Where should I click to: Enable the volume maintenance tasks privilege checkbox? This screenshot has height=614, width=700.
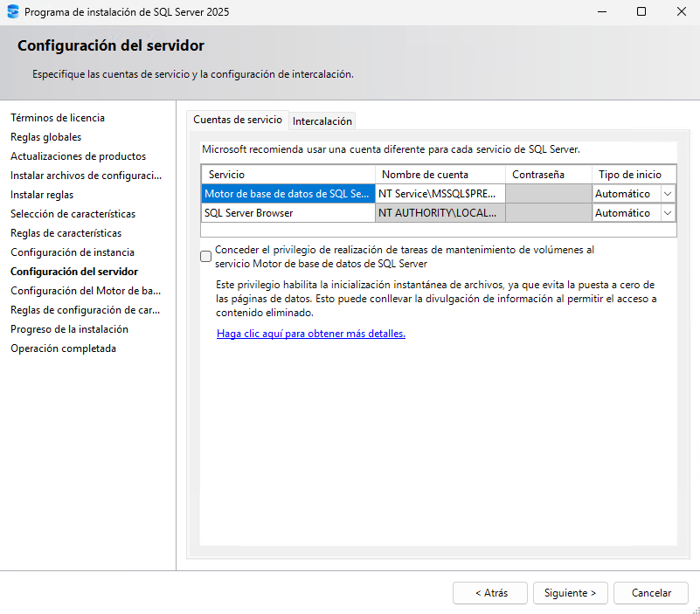pyautogui.click(x=205, y=256)
